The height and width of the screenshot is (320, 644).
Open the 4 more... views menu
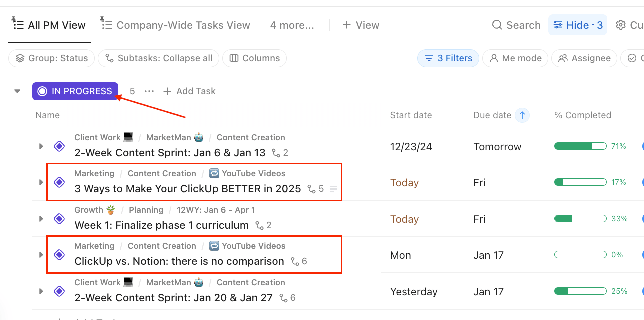pyautogui.click(x=292, y=25)
